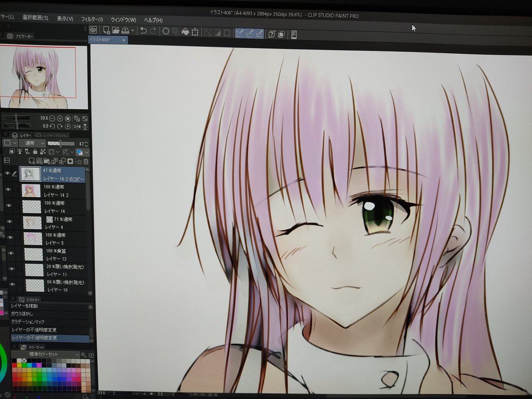Hide layer 'レイヤー 14'
The image size is (532, 399).
coord(8,206)
